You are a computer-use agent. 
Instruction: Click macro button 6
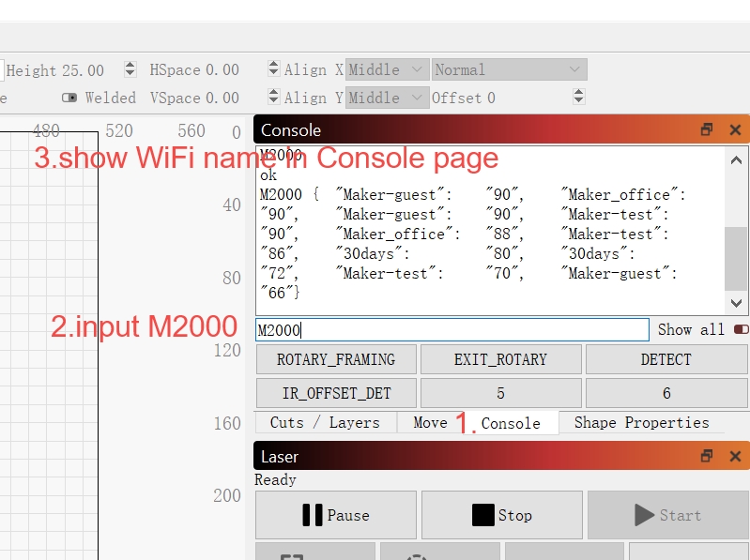tap(666, 393)
